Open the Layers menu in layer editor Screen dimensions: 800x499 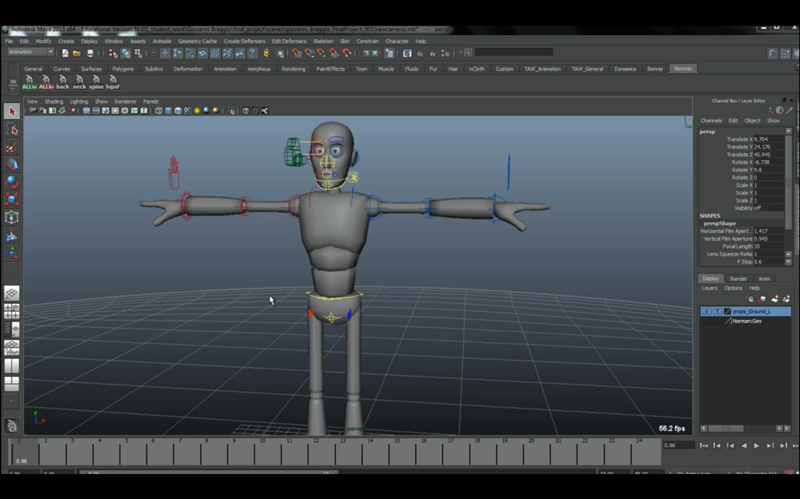(709, 288)
